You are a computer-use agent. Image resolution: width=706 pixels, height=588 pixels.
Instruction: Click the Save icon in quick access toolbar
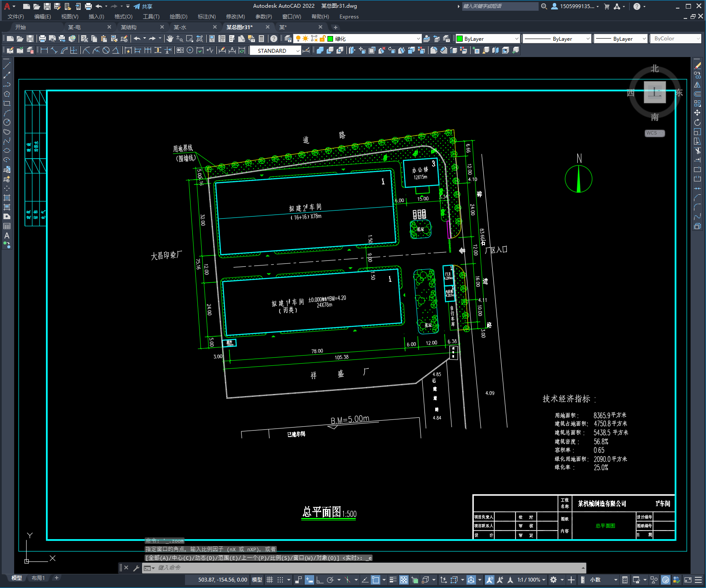coord(47,6)
